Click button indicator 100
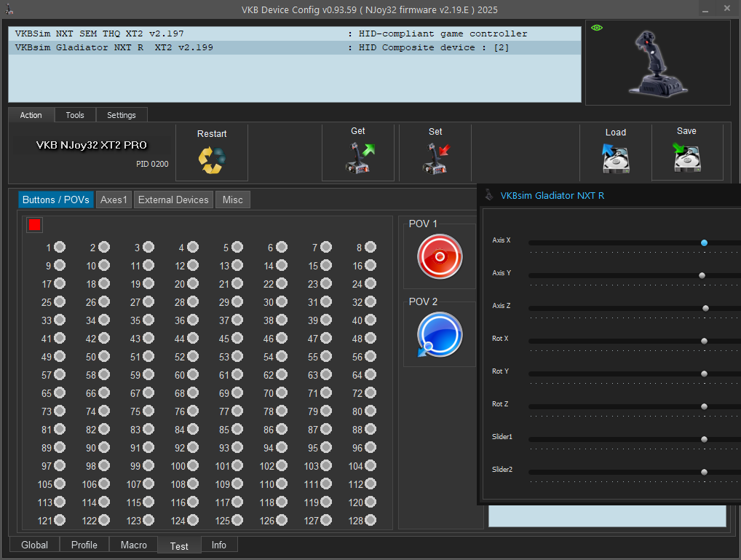The width and height of the screenshot is (741, 560). coord(193,465)
